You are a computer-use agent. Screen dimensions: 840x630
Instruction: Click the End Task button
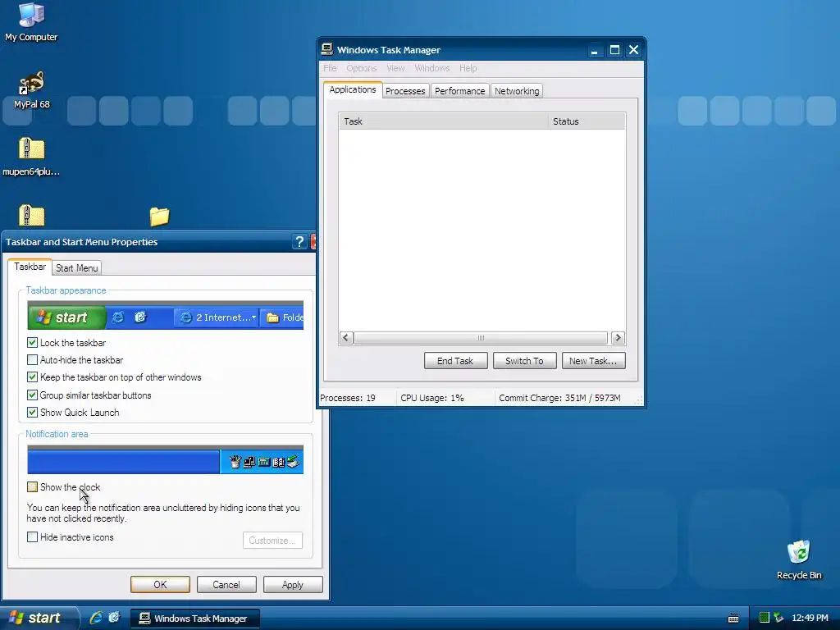pos(455,361)
